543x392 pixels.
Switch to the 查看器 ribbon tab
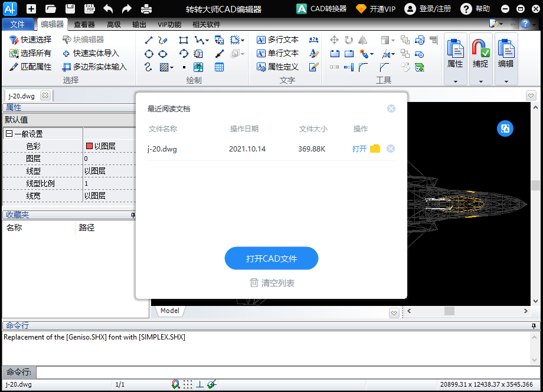pos(84,24)
